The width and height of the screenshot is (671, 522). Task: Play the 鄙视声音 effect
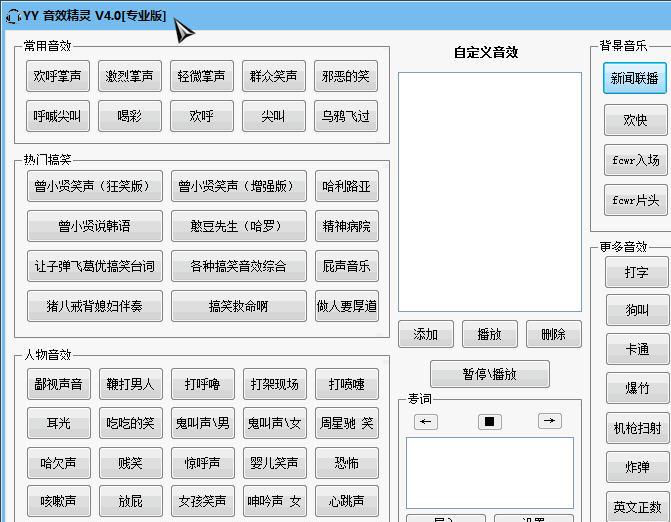click(x=59, y=384)
